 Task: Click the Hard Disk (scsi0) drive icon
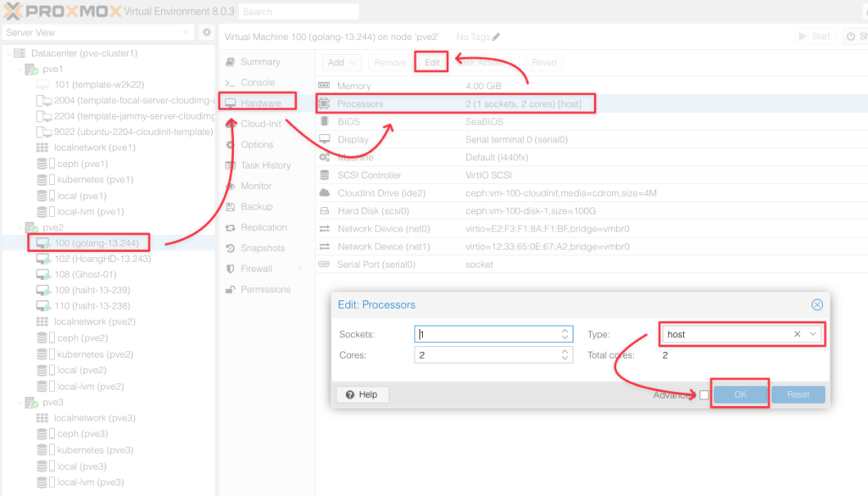point(325,211)
